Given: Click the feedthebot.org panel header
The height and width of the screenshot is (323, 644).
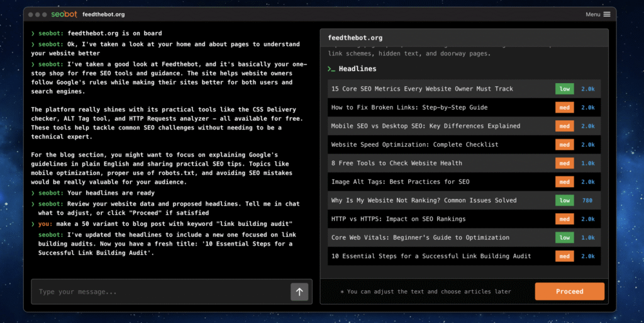Looking at the screenshot, I should (464, 38).
